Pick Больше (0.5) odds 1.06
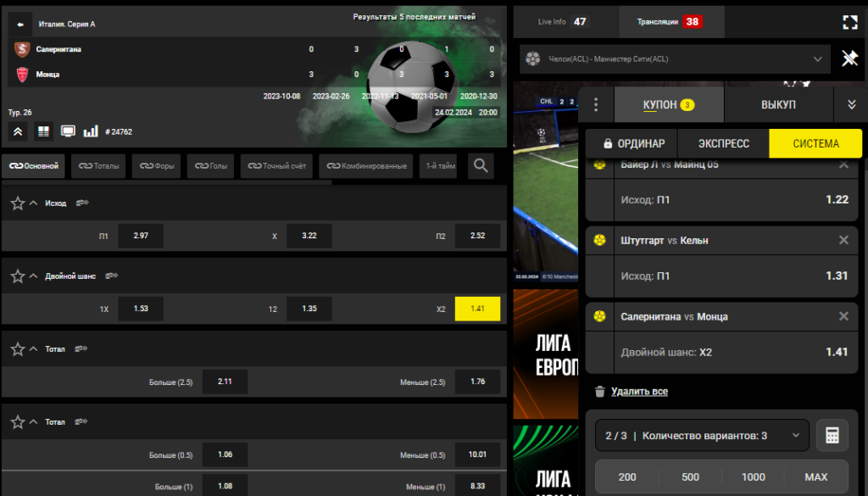The height and width of the screenshot is (496, 868). 225,455
